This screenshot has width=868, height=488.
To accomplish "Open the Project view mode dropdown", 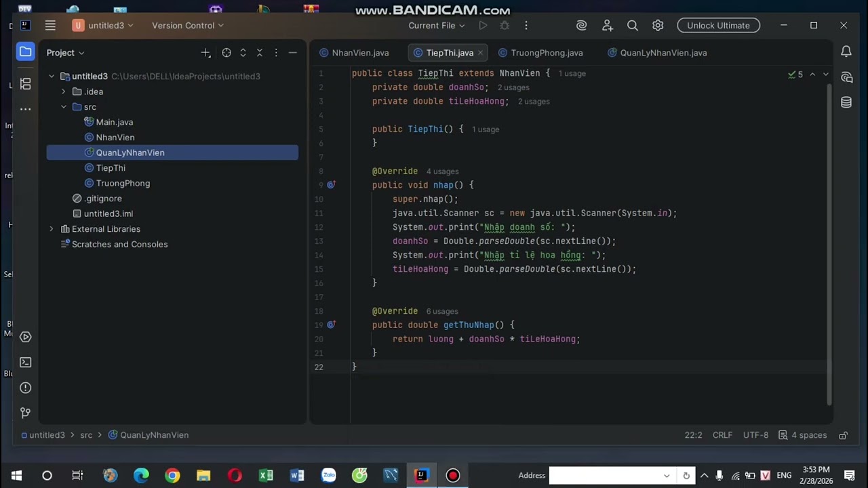I will (x=66, y=52).
